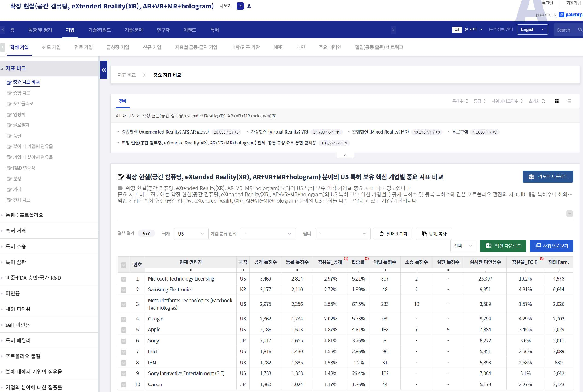Click the edit icon beside the report title
583x392 pixels.
click(121, 177)
